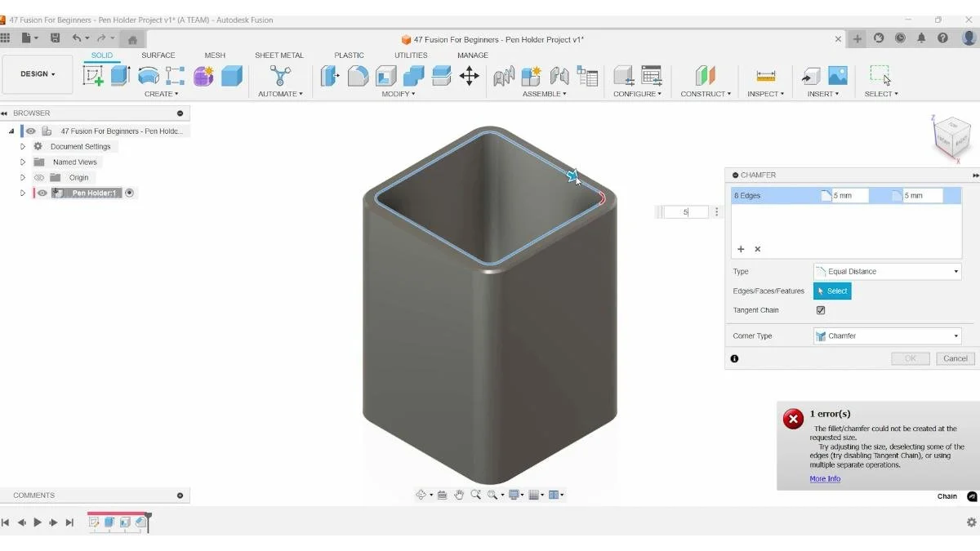Click the Select edges button
The width and height of the screenshot is (980, 551).
coord(832,291)
